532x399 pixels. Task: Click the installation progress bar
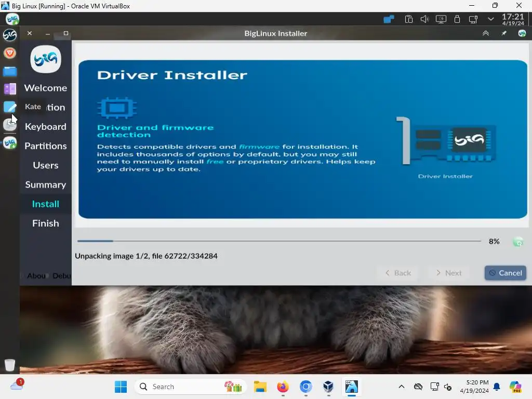point(279,241)
